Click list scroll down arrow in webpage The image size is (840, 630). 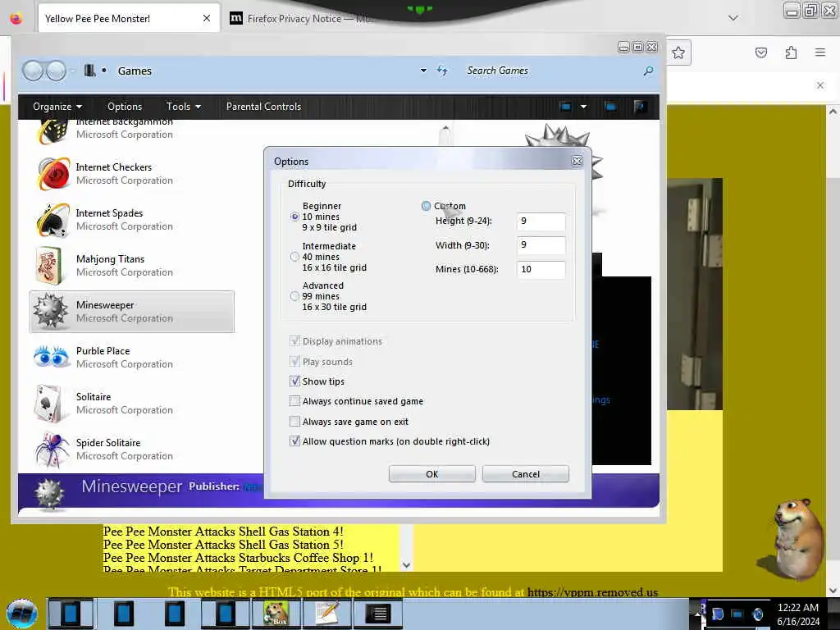[407, 565]
